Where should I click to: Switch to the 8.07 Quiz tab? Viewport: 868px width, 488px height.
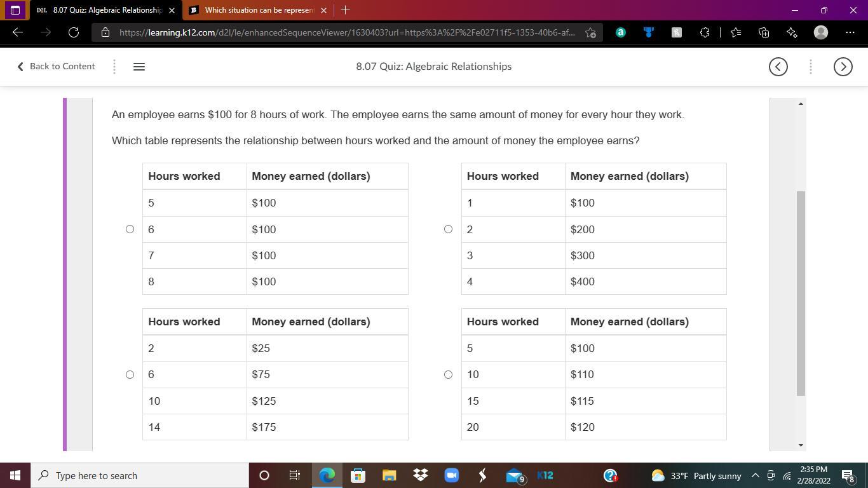tap(105, 10)
